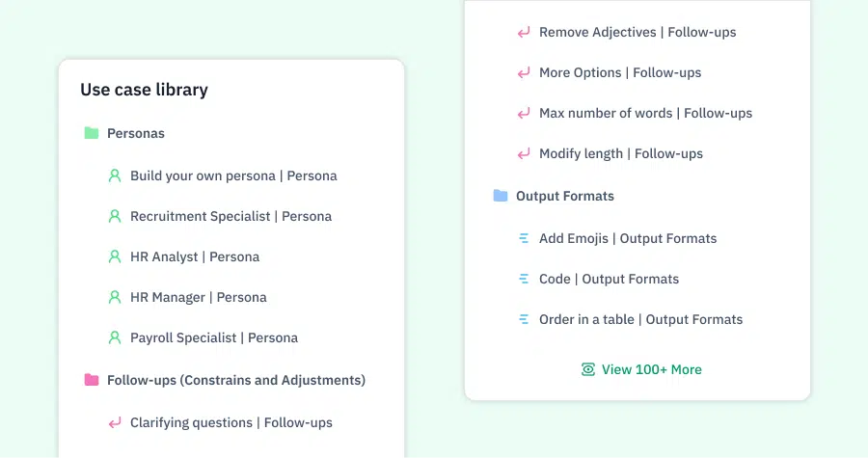The width and height of the screenshot is (868, 458).
Task: Click the eye icon near View 100+ More
Action: click(x=588, y=369)
